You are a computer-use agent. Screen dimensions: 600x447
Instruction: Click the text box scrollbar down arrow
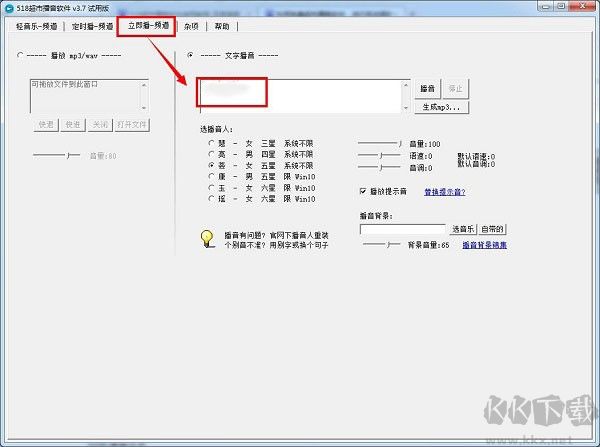[x=406, y=108]
